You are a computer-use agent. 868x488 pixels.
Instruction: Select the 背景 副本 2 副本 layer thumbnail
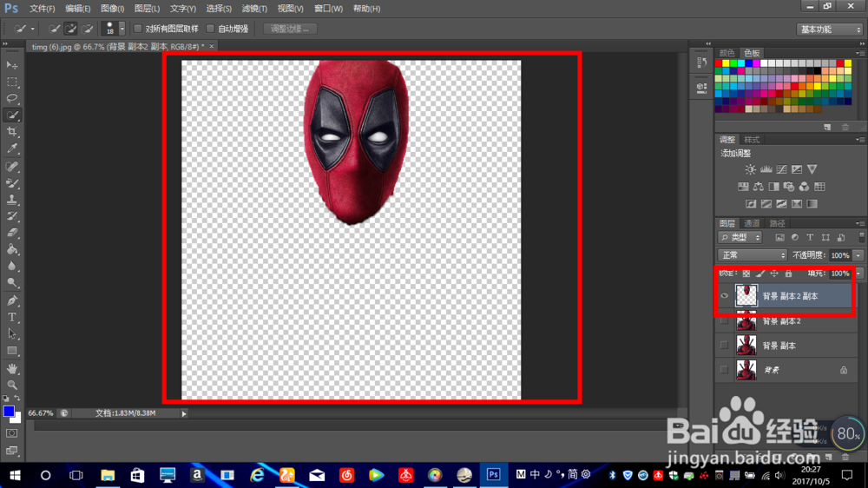746,296
